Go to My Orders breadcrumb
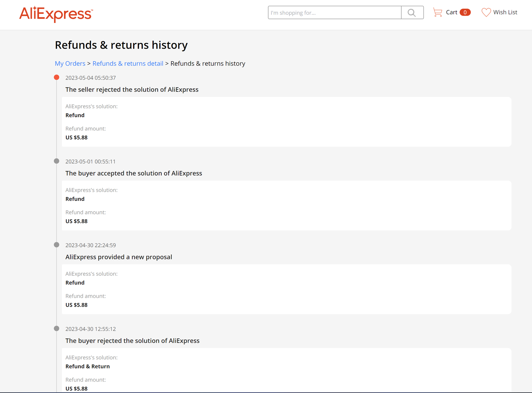Image resolution: width=532 pixels, height=393 pixels. (70, 63)
